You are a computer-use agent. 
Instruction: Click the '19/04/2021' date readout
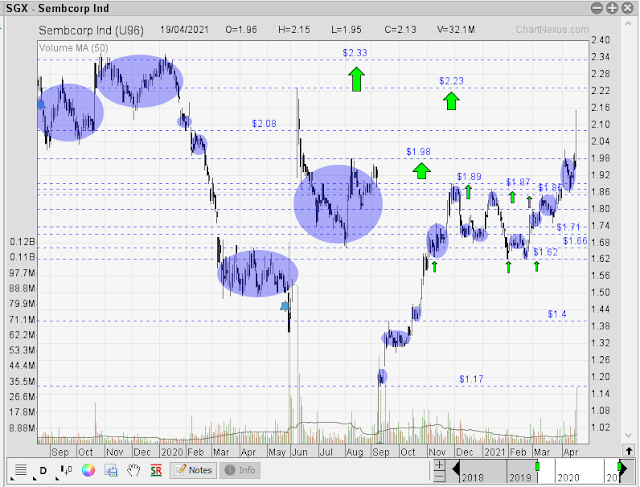[x=184, y=29]
